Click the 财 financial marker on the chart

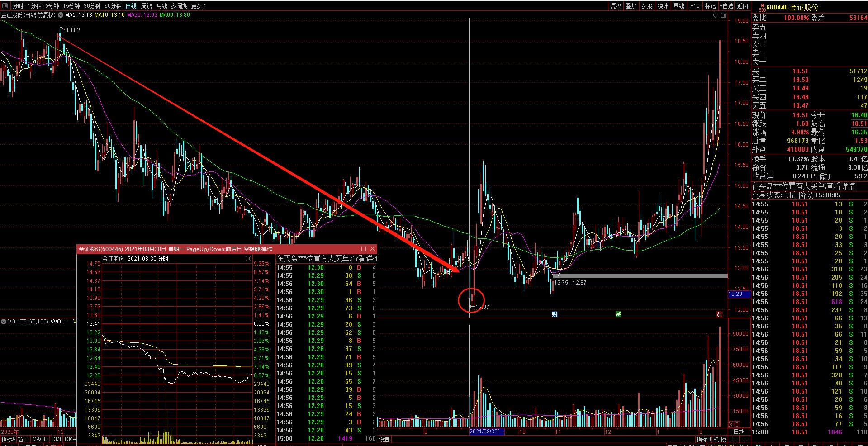point(555,314)
